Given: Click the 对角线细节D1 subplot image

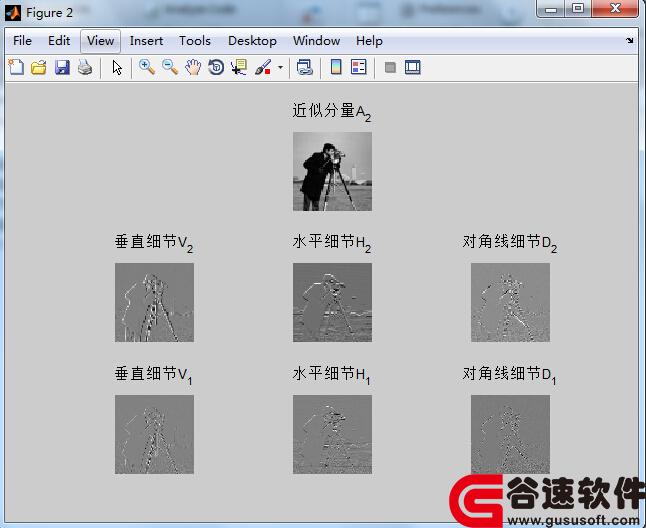Looking at the screenshot, I should pos(510,435).
